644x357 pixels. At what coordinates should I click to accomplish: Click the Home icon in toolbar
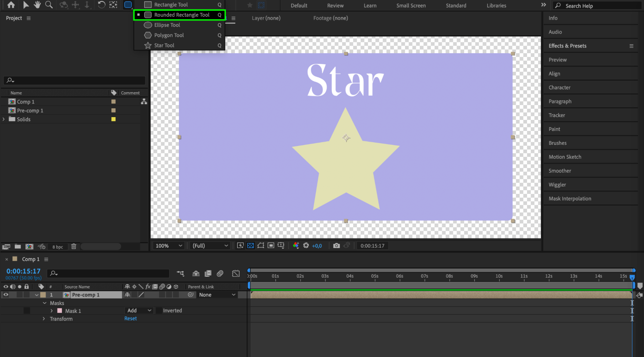click(11, 5)
